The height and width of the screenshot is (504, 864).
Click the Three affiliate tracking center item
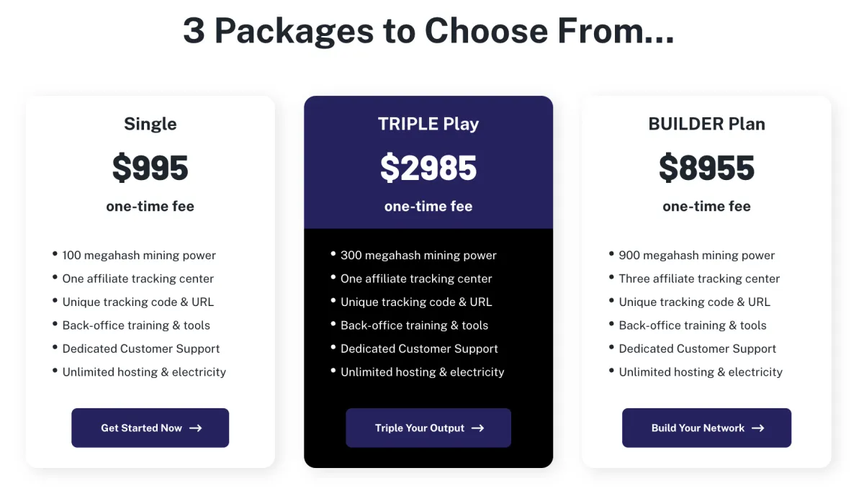click(x=699, y=279)
